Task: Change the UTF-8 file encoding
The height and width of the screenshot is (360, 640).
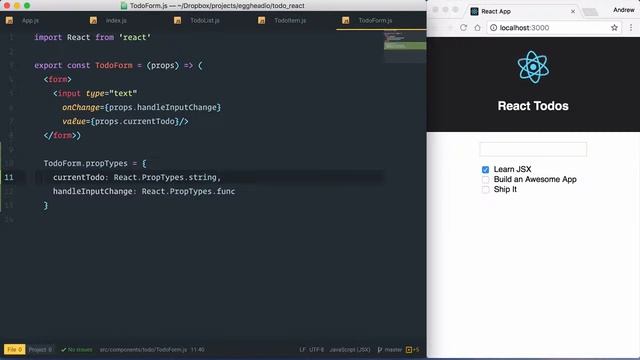Action: point(316,349)
